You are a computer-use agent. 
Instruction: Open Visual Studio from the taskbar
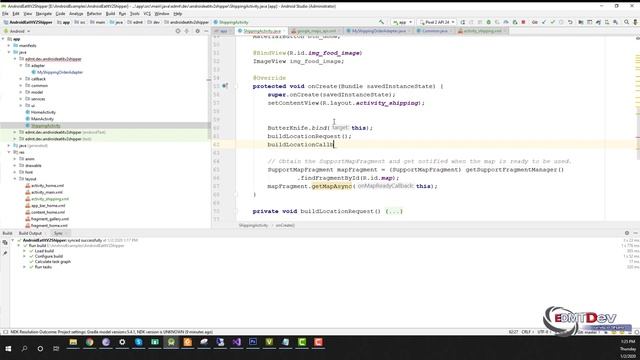(x=236, y=342)
